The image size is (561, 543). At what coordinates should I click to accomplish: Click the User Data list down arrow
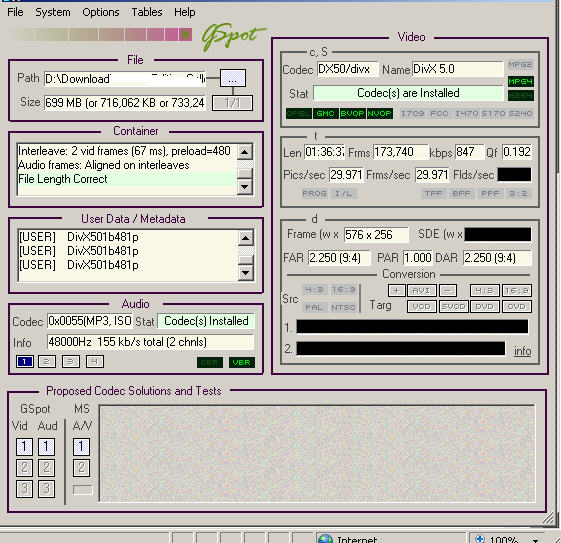[x=245, y=273]
